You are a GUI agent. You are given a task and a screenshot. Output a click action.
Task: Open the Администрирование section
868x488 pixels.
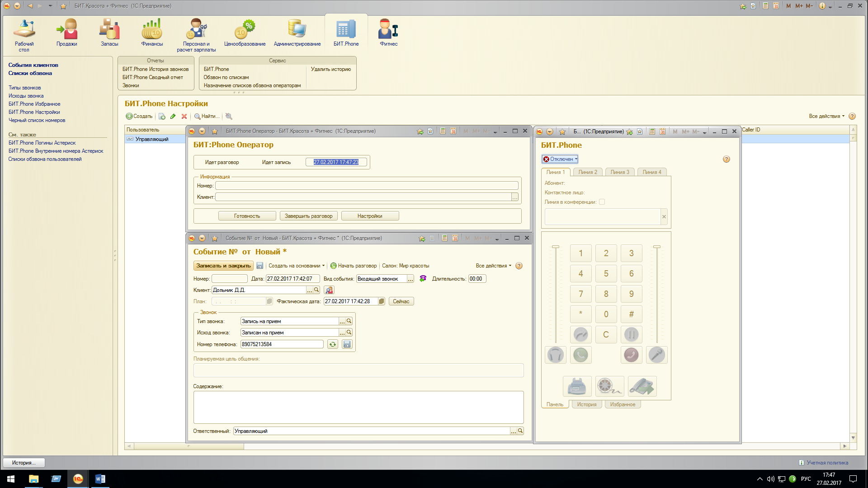point(297,33)
